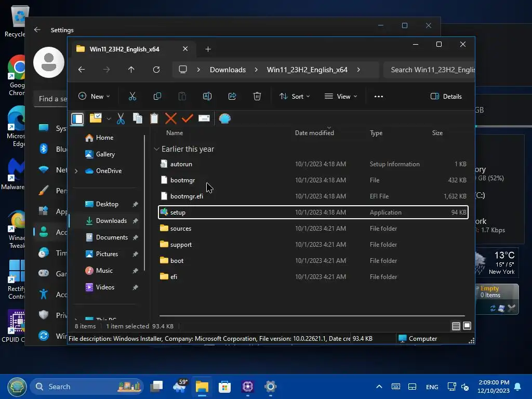The height and width of the screenshot is (399, 532).
Task: Click the Share icon in command bar
Action: point(232,96)
